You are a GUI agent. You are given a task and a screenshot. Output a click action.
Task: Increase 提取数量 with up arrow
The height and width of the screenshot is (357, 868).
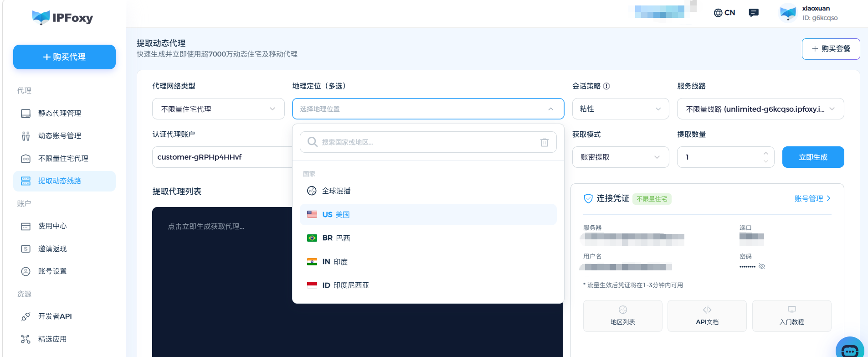point(765,153)
